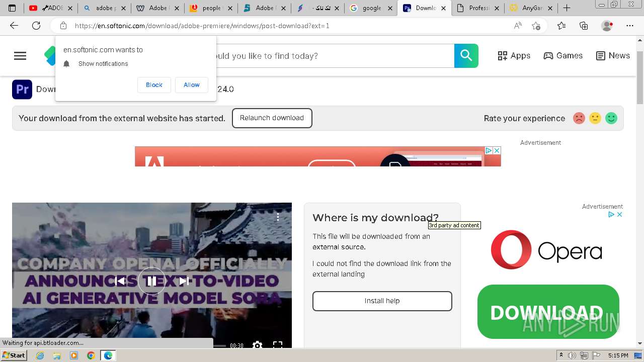The height and width of the screenshot is (362, 644).
Task: Click the green Opera DOWNLOAD button
Action: click(548, 312)
